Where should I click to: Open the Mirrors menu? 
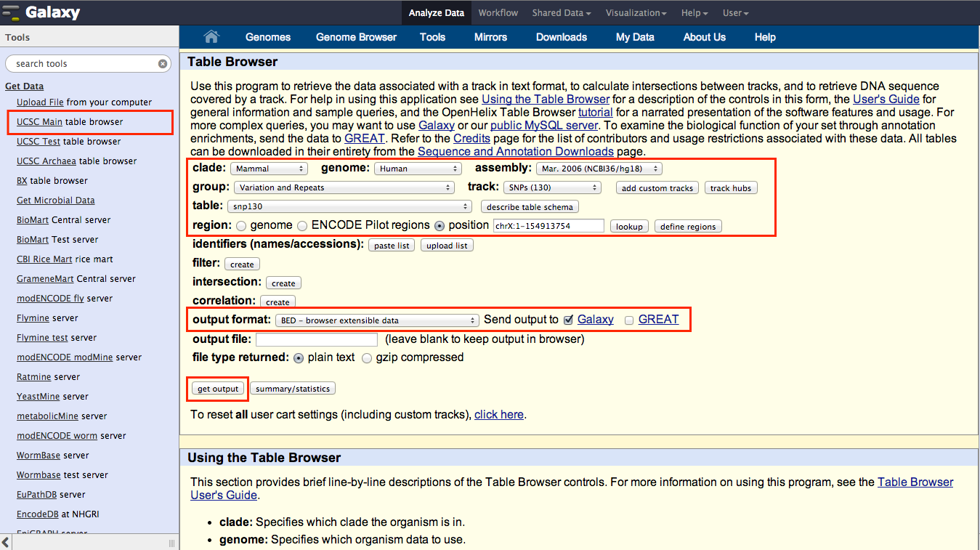(x=490, y=37)
